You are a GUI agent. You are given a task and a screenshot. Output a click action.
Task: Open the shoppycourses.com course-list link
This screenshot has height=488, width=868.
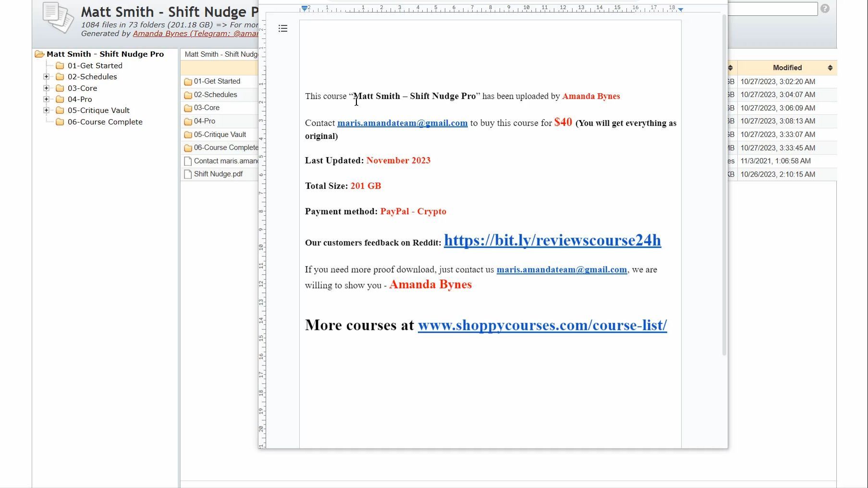click(542, 325)
